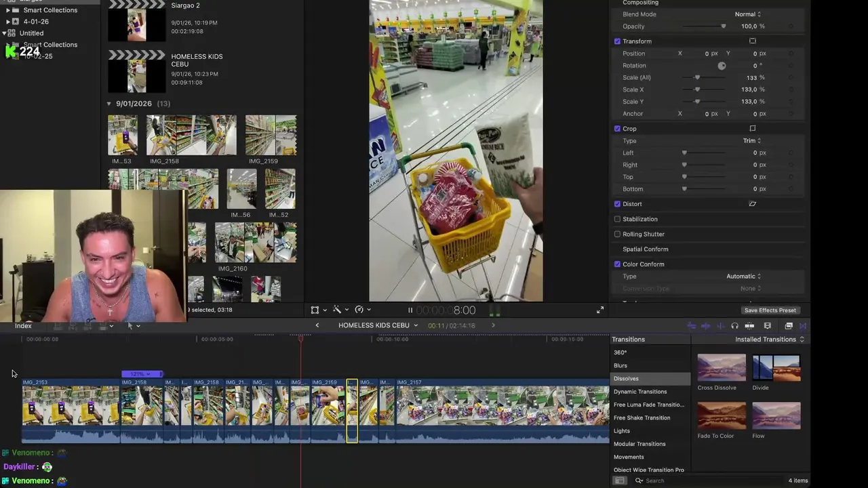The width and height of the screenshot is (868, 488).
Task: Open the enhancements magic wand icon
Action: [x=336, y=310]
